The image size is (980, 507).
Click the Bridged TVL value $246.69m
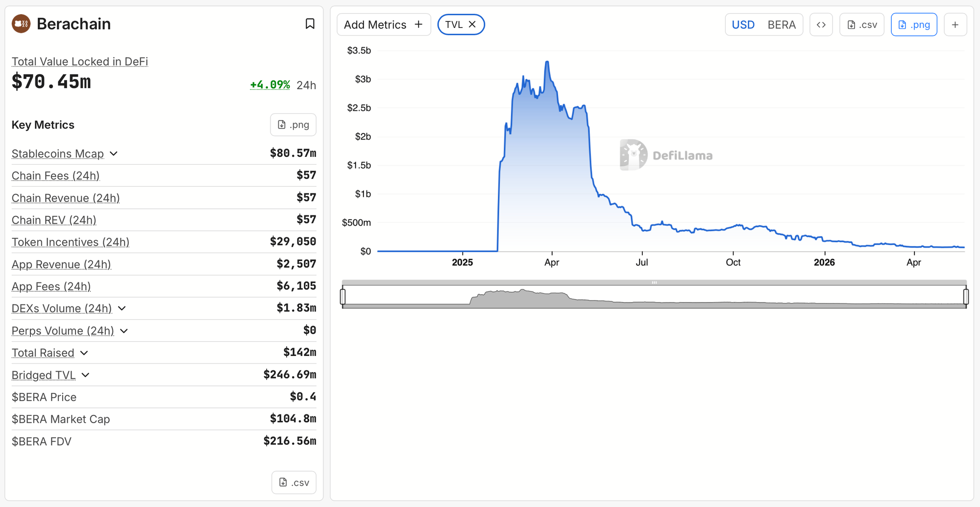click(x=290, y=375)
